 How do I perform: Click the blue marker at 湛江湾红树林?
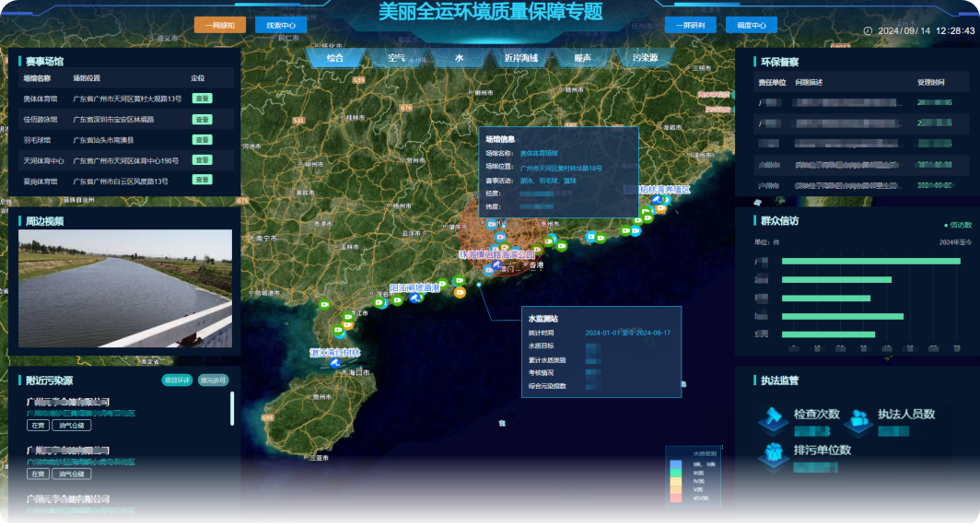pyautogui.click(x=334, y=363)
